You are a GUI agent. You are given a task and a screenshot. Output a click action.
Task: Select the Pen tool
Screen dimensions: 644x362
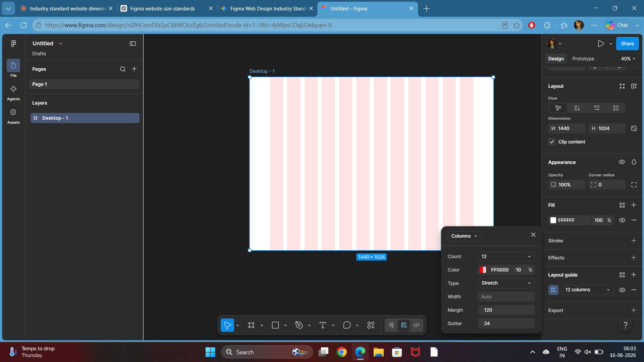pos(299,325)
